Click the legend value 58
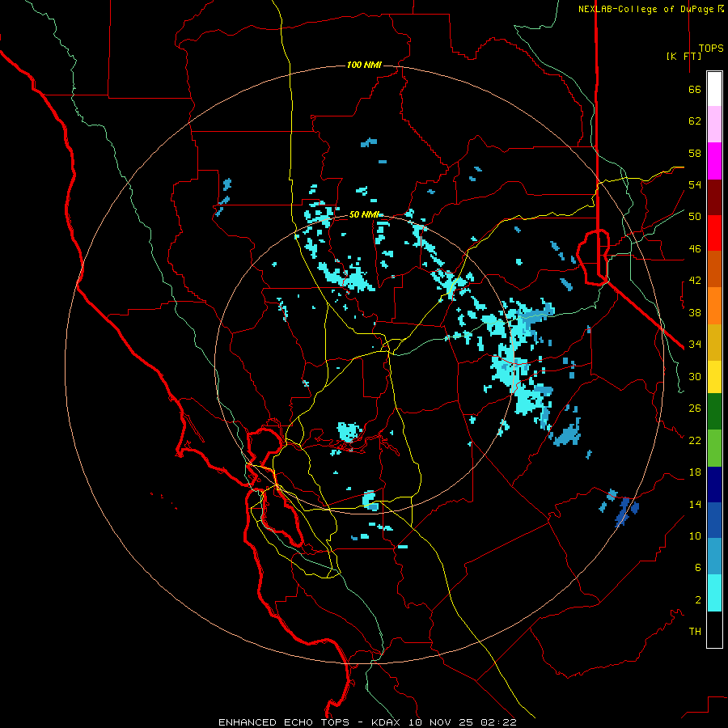 (695, 153)
